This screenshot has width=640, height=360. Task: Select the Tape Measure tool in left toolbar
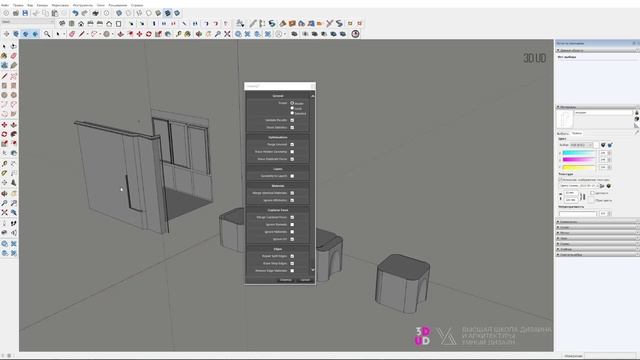(x=4, y=163)
